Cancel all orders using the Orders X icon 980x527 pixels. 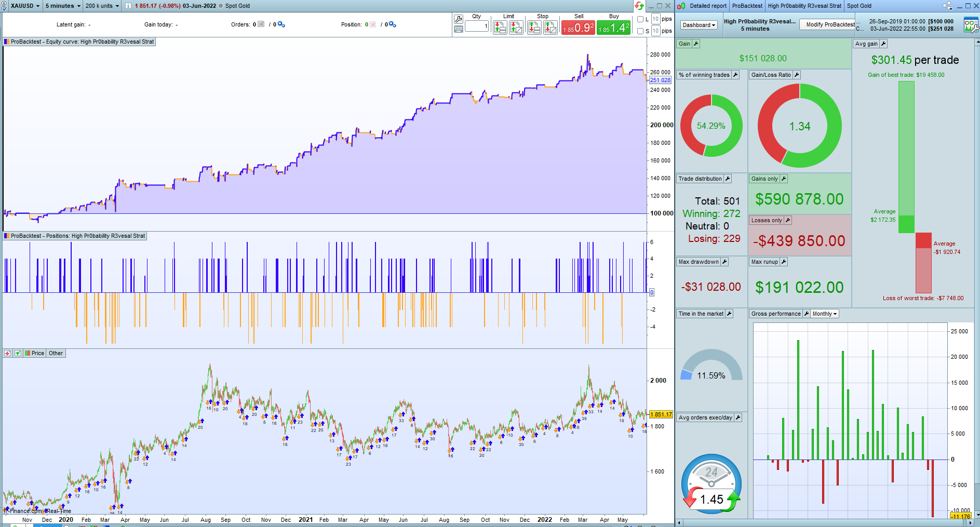[x=261, y=24]
